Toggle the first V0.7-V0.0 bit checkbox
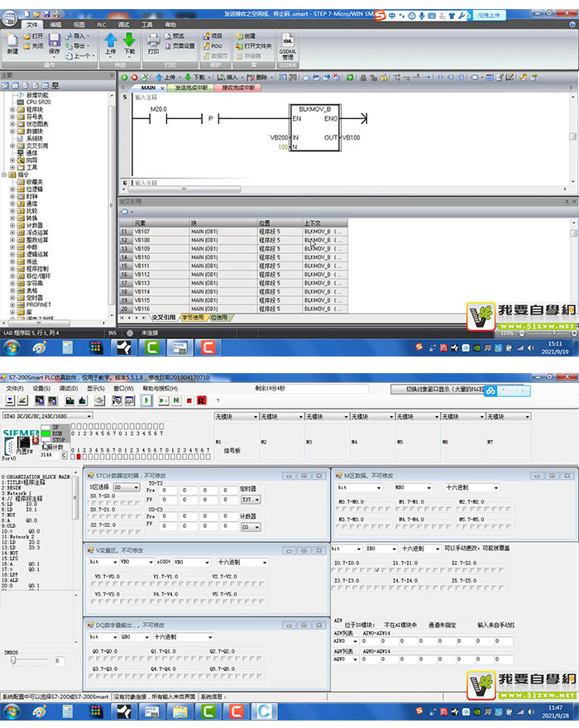This screenshot has width=579, height=728. point(94,583)
